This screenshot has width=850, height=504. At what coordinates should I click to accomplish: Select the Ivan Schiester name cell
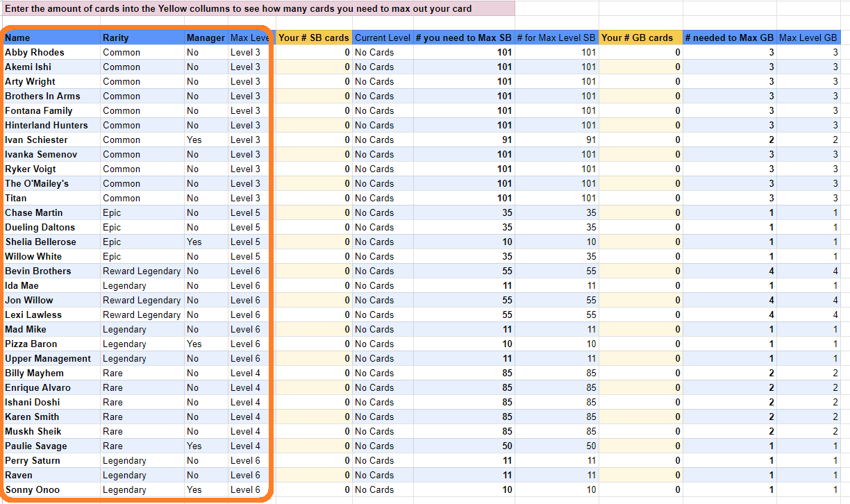click(52, 140)
